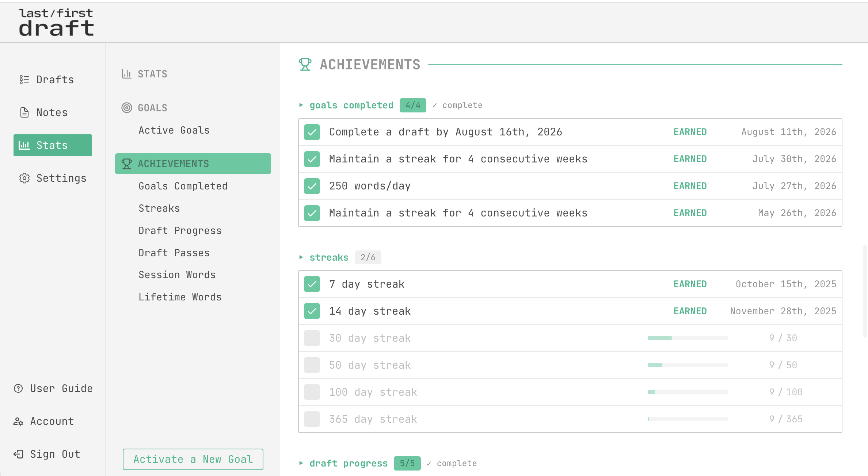This screenshot has height=476, width=868.
Task: Toggle the unchecked 50 day streak checkbox
Action: pyautogui.click(x=312, y=365)
